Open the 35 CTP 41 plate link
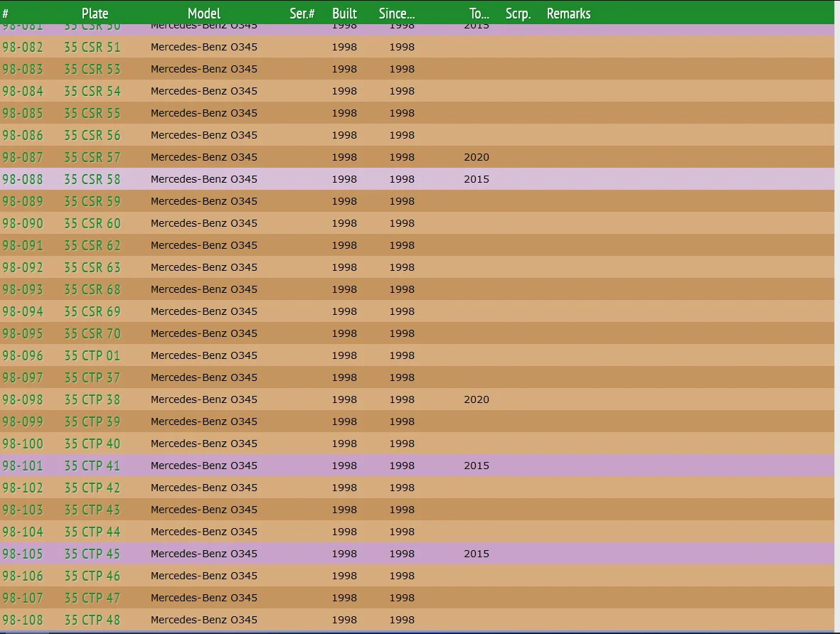Image resolution: width=840 pixels, height=634 pixels. click(92, 466)
